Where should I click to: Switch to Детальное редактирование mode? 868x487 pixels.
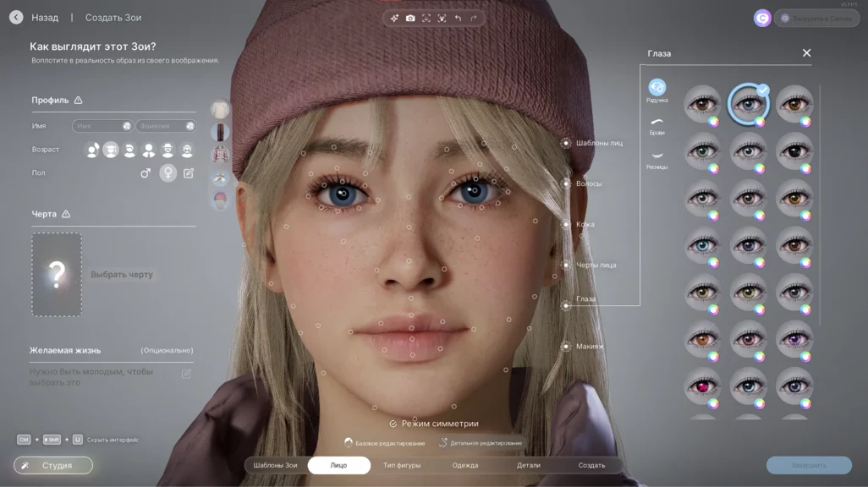pos(480,443)
